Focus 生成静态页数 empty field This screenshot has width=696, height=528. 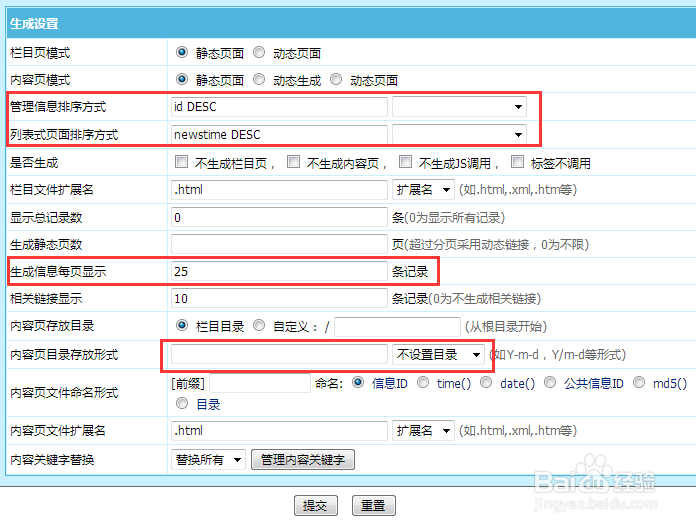279,244
